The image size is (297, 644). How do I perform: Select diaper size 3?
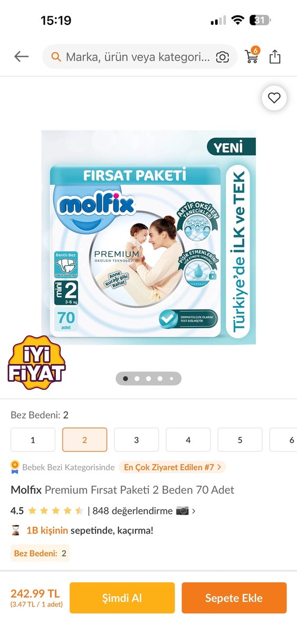coord(136,440)
